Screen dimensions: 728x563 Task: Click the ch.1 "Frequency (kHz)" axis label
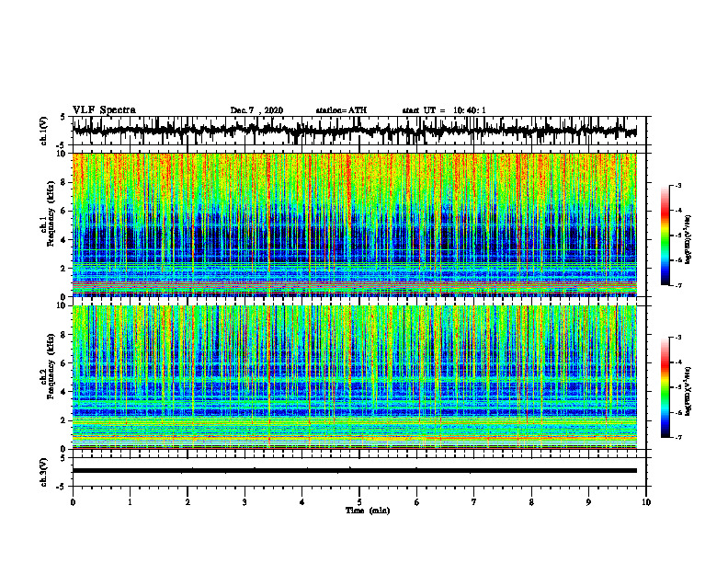(x=51, y=213)
